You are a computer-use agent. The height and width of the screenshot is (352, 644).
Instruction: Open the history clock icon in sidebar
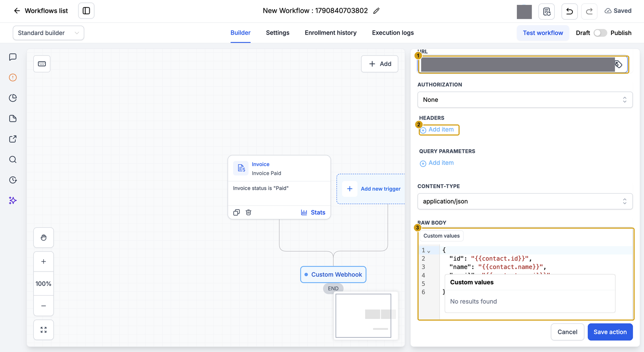click(x=13, y=180)
